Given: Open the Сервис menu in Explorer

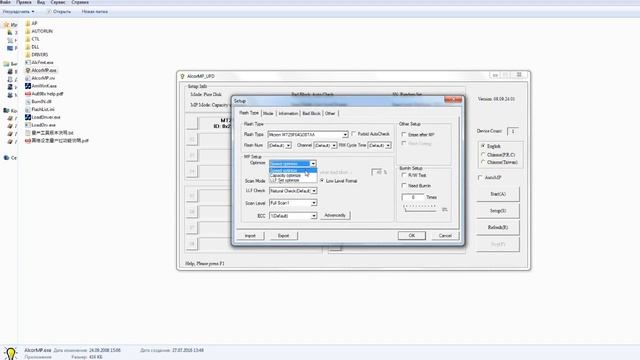Looking at the screenshot, I should pyautogui.click(x=58, y=2).
